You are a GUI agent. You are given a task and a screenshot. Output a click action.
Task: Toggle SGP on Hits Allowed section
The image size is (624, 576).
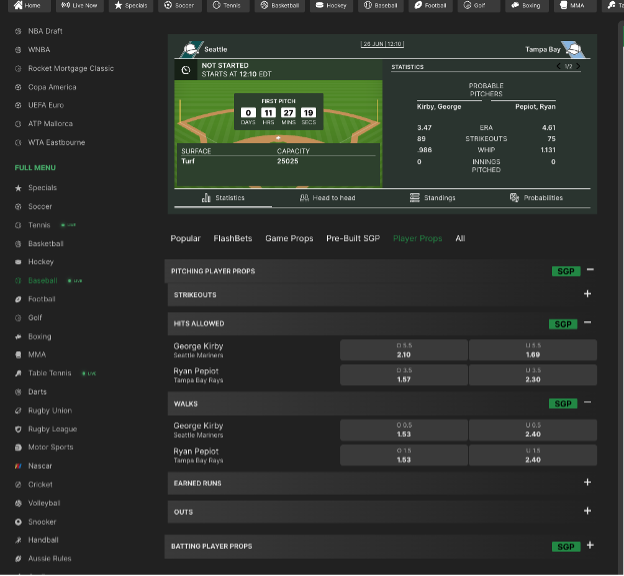tap(563, 324)
